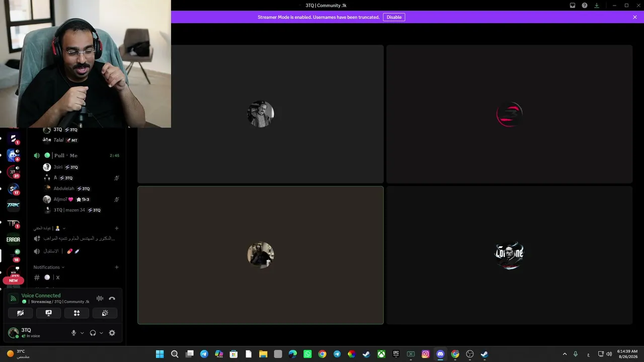
Task: Turn on camera in voice panel
Action: click(21, 313)
